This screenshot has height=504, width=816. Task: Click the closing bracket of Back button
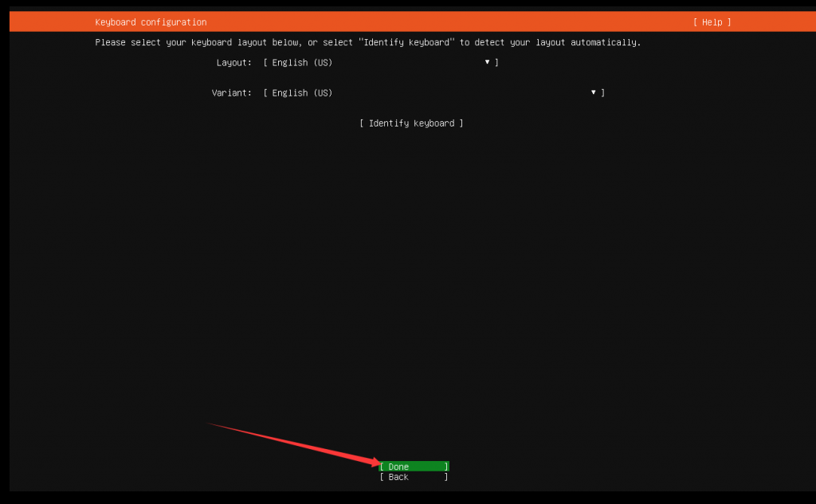[446, 477]
